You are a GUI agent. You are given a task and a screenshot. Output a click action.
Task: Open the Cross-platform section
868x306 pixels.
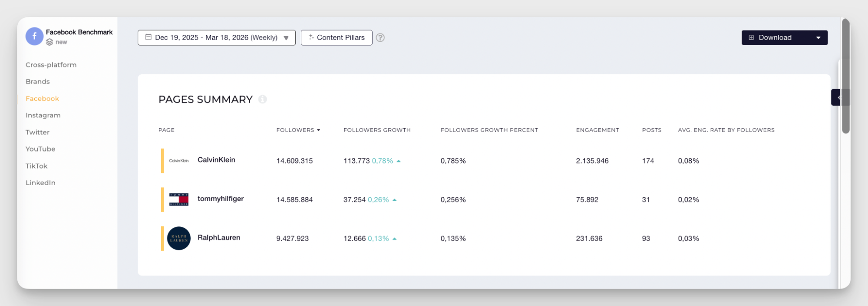click(51, 65)
